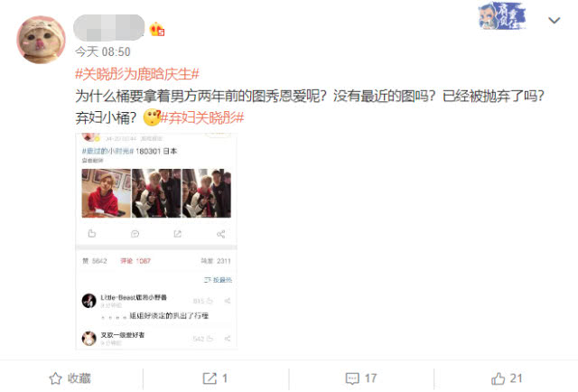Click the crown member badge icon

pos(156,29)
